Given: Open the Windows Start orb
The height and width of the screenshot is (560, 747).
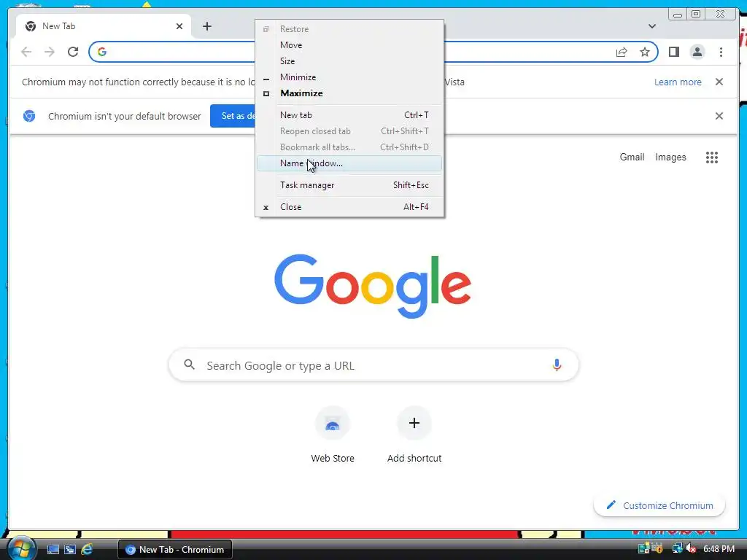Looking at the screenshot, I should (21, 549).
